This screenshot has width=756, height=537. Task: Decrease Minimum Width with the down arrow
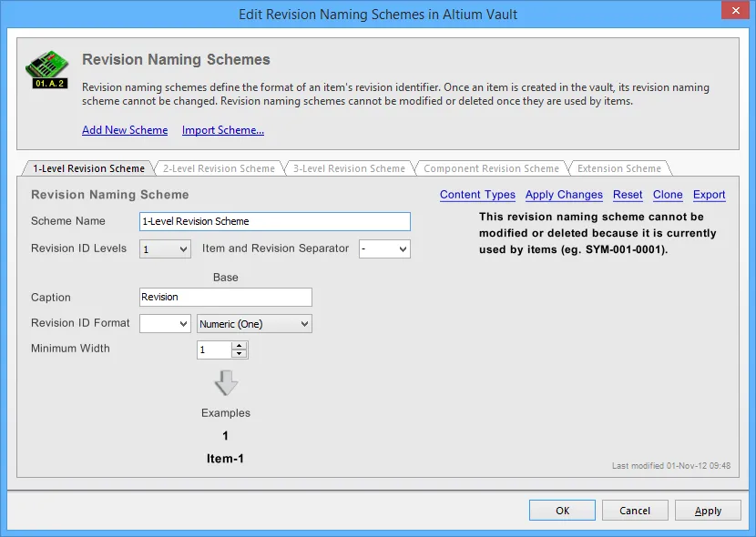point(240,353)
